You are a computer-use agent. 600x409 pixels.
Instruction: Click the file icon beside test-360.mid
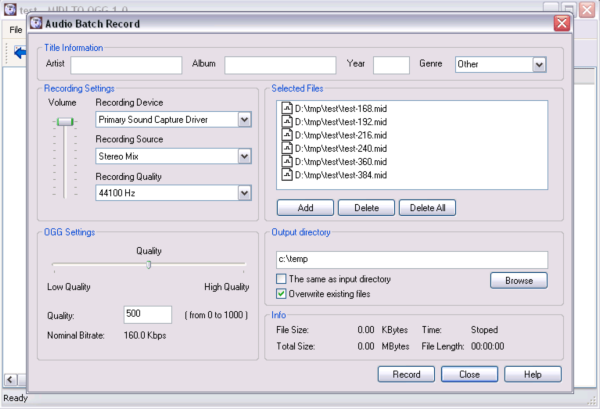pos(287,161)
